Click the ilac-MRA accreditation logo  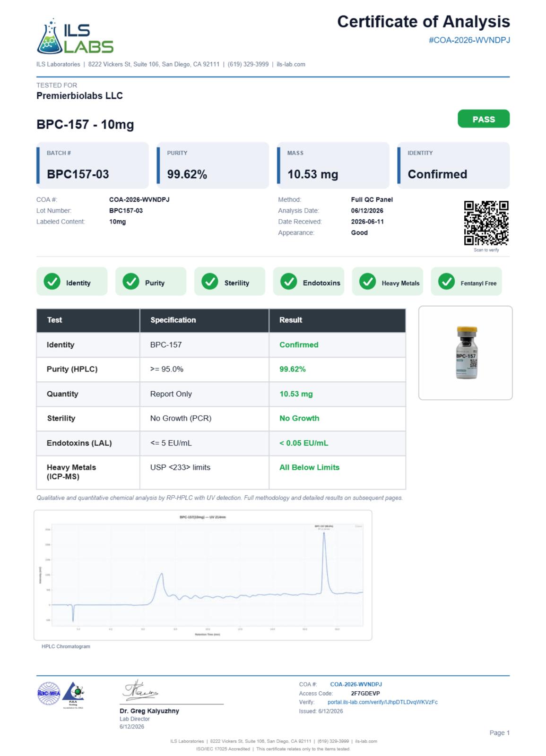49,694
